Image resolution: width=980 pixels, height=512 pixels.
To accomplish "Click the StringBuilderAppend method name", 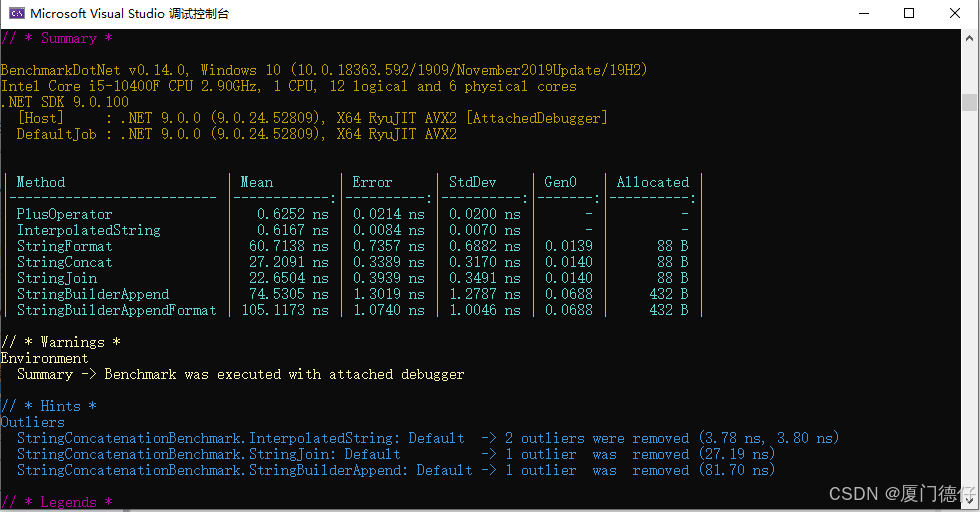I will (92, 294).
